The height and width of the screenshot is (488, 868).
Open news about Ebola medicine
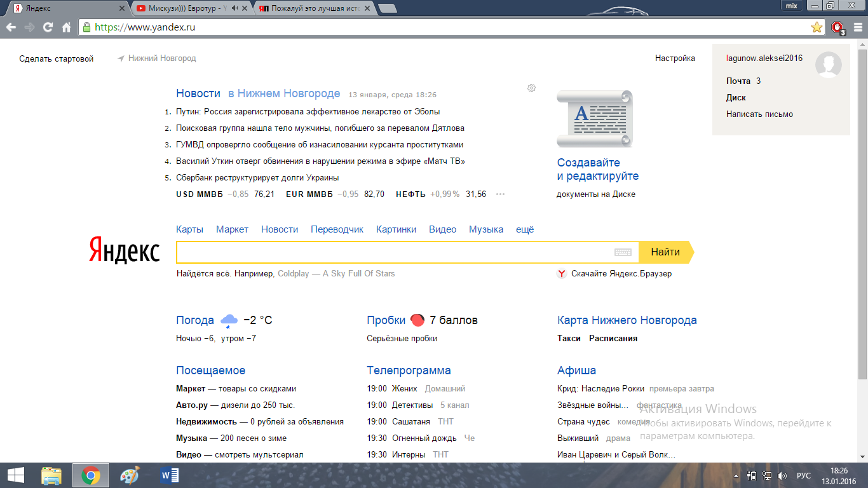pyautogui.click(x=308, y=111)
